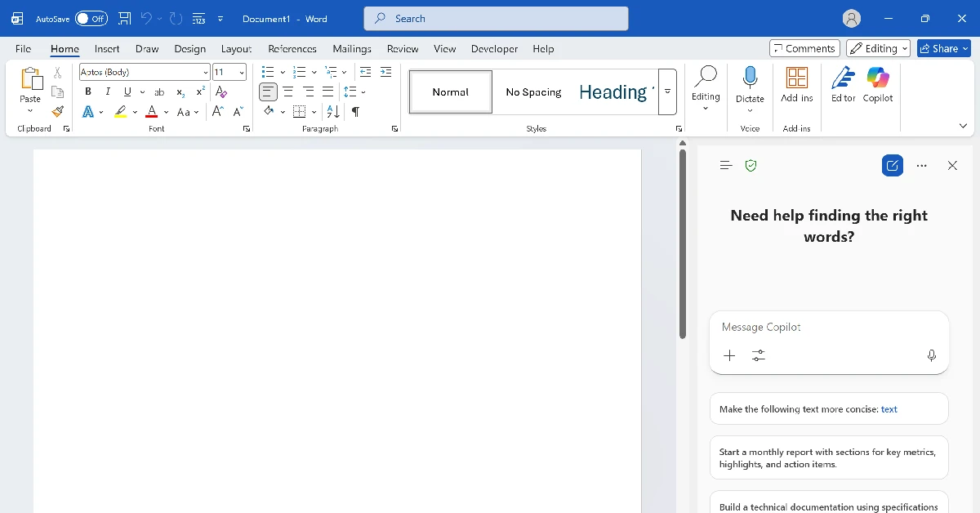Image resolution: width=980 pixels, height=513 pixels.
Task: Expand the line spacing options
Action: point(363,91)
